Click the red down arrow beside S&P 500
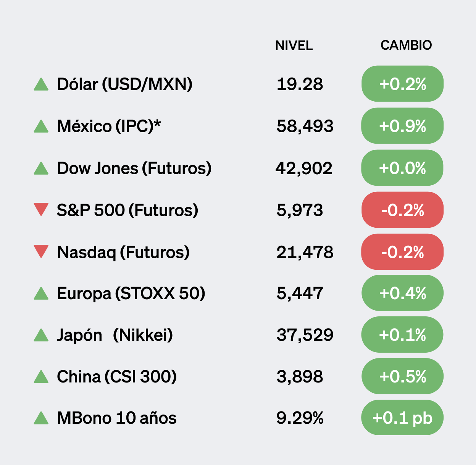The image size is (476, 465). tap(41, 209)
